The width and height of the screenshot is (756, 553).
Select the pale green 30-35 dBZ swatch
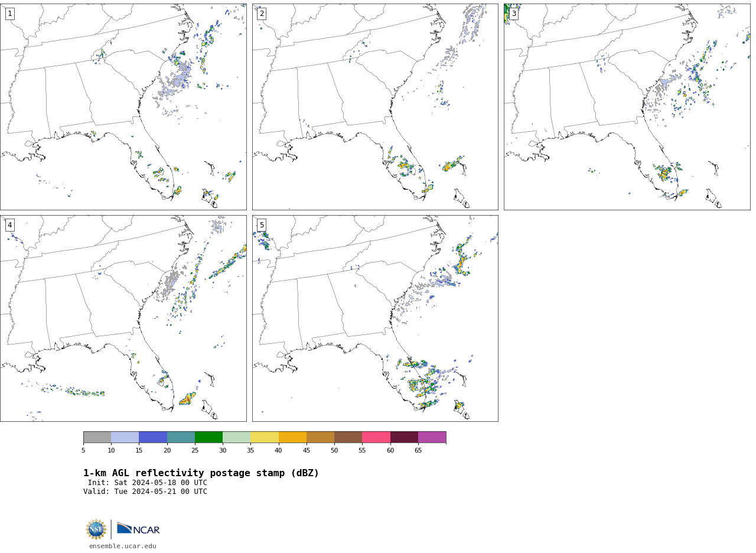(x=237, y=437)
